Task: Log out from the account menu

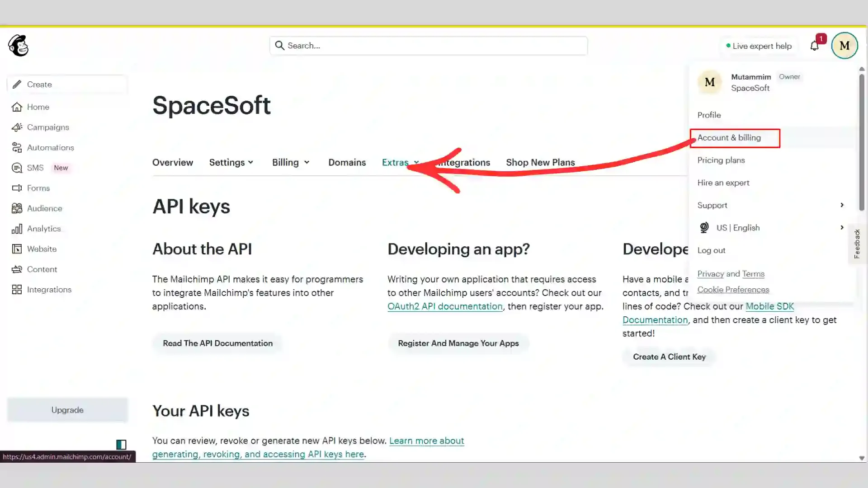Action: [711, 250]
